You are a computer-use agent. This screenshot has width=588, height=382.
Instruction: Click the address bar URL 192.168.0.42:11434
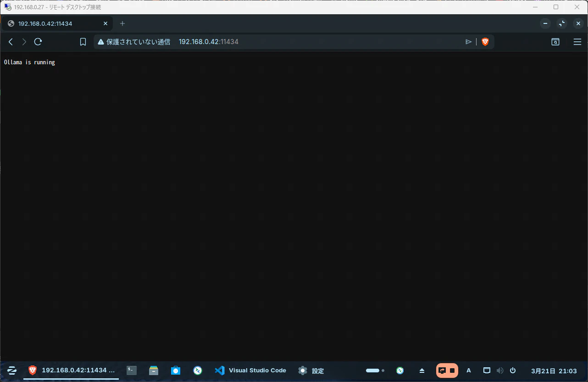click(x=209, y=42)
